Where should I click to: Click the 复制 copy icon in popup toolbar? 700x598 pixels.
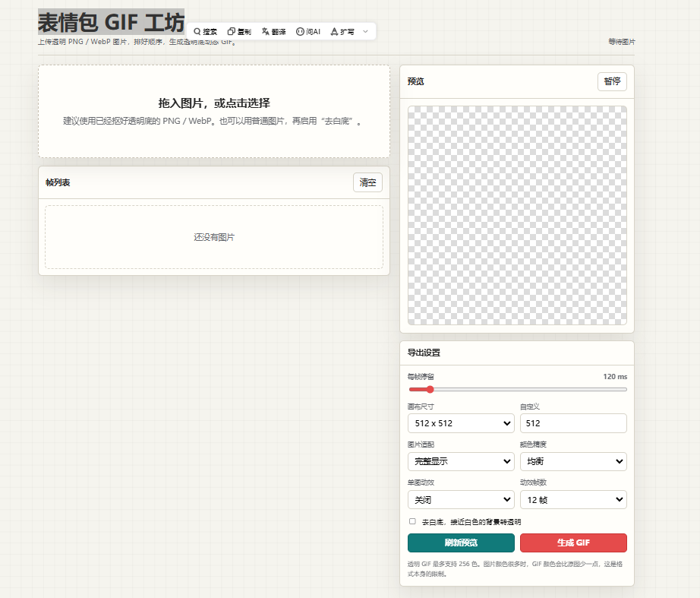pyautogui.click(x=231, y=32)
